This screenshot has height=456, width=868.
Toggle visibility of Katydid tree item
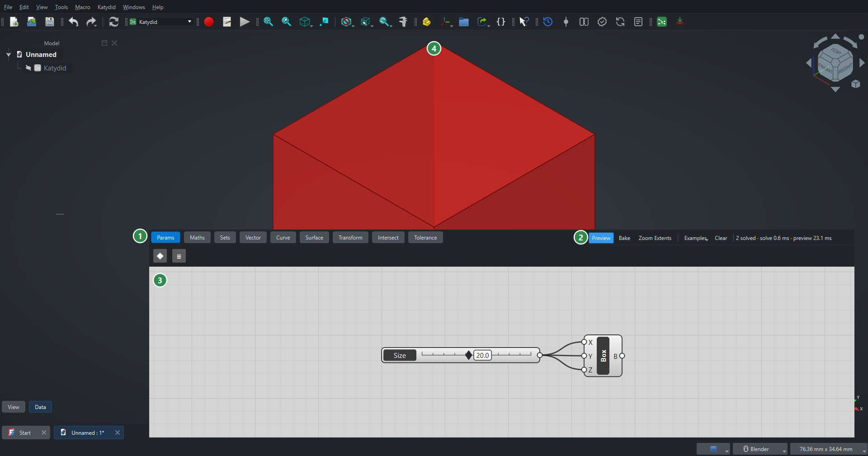pyautogui.click(x=28, y=68)
